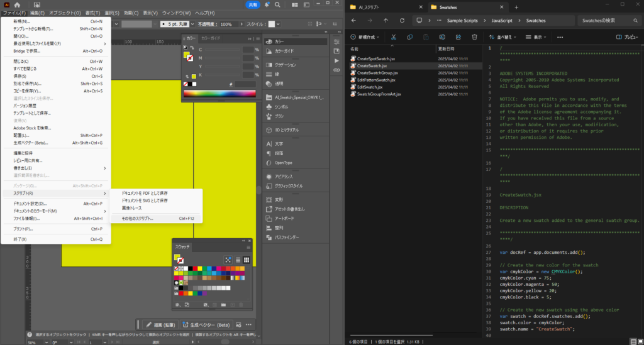This screenshot has width=644, height=345.
Task: Click the 生成ベクター (Beta) button
Action: point(206,325)
